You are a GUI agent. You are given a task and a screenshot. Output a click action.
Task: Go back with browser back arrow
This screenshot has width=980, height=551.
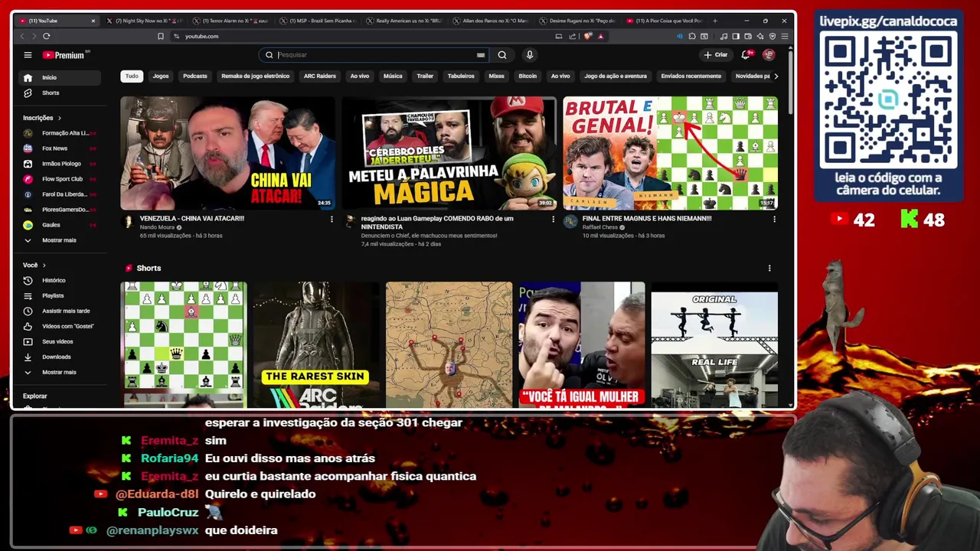click(22, 36)
